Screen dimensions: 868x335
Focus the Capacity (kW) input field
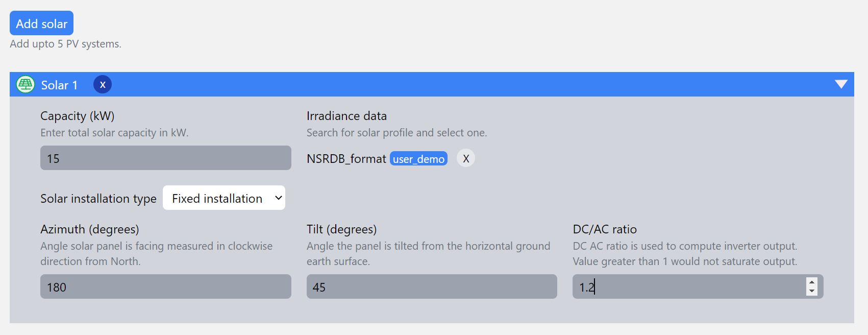[165, 158]
